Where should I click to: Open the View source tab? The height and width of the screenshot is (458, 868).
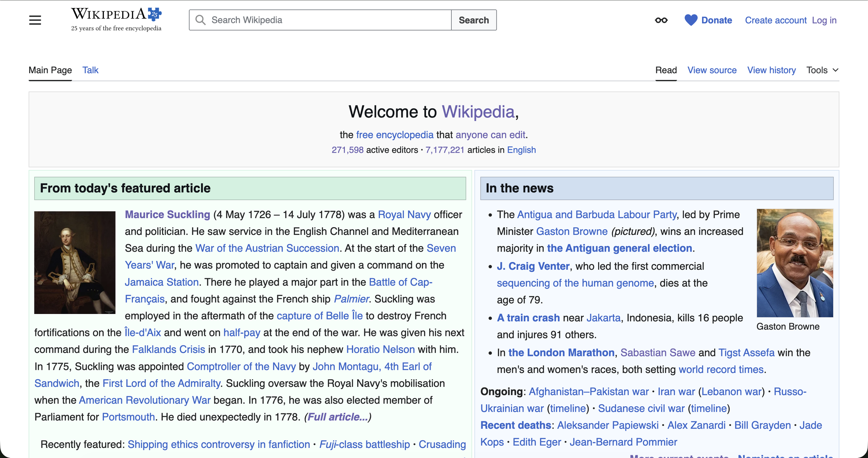(x=712, y=70)
